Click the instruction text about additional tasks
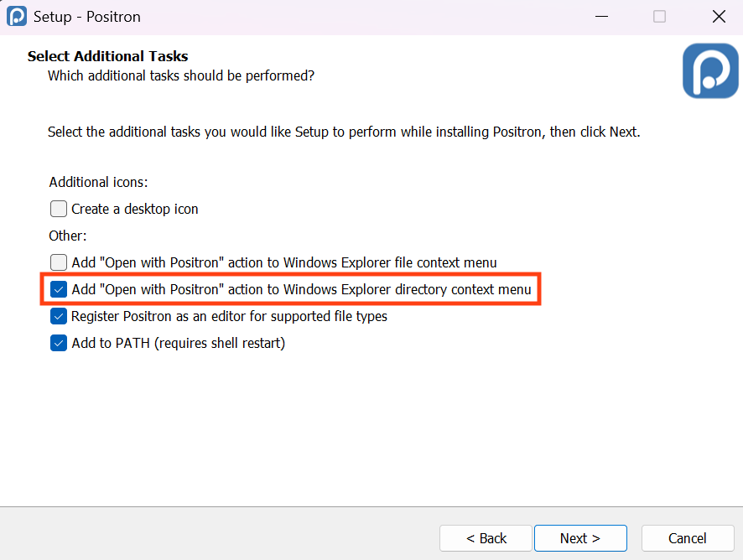Screen dimensions: 743x560 tap(344, 132)
